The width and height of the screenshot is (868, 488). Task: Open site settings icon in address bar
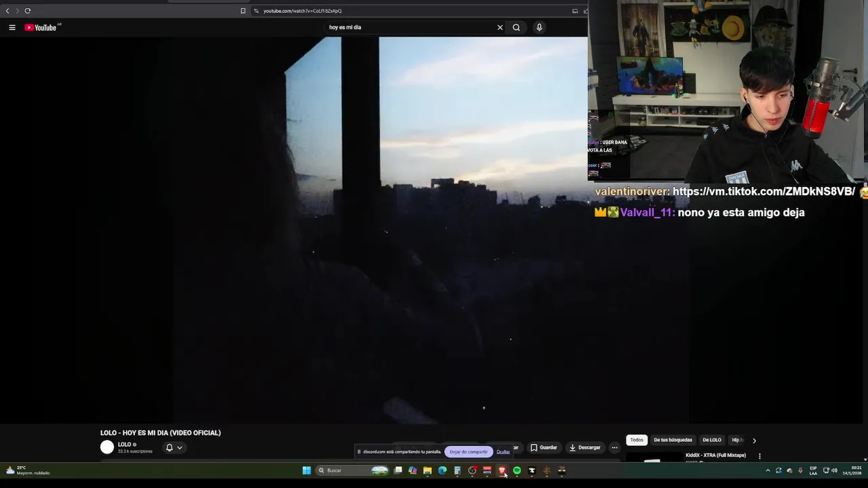pos(256,11)
